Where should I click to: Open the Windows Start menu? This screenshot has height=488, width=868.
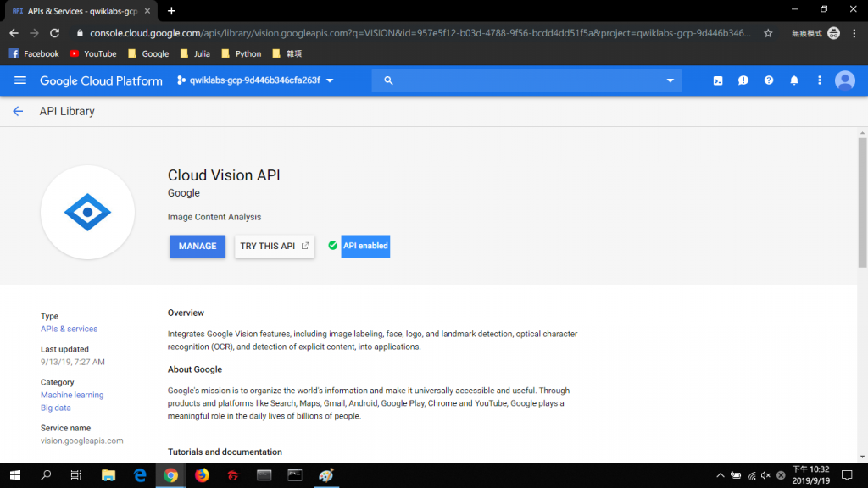(x=15, y=475)
